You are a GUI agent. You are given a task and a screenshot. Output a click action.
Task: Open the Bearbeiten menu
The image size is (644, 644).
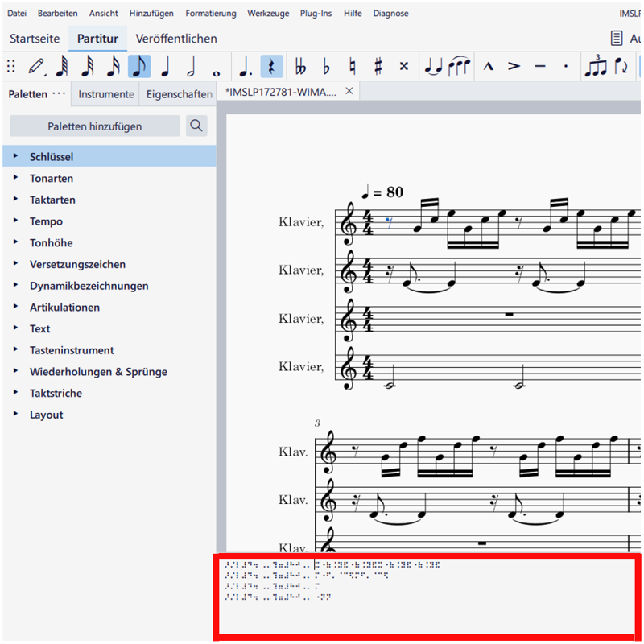click(x=57, y=13)
